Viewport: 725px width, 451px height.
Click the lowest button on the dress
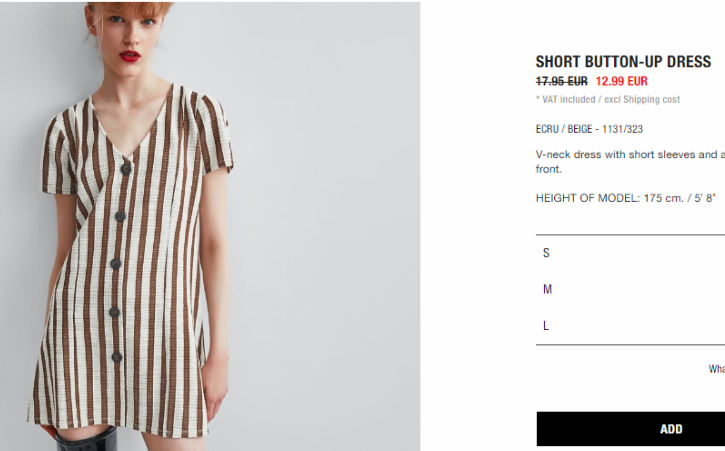point(117,357)
